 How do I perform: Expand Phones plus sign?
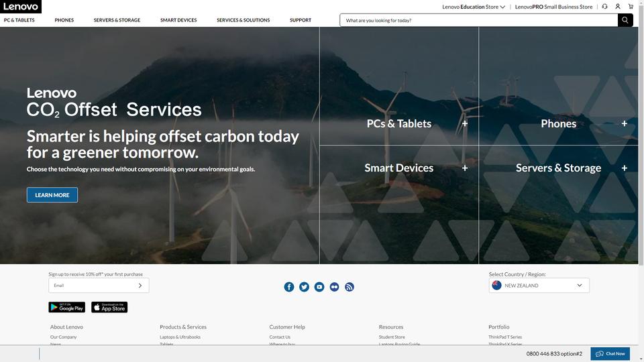tap(625, 123)
